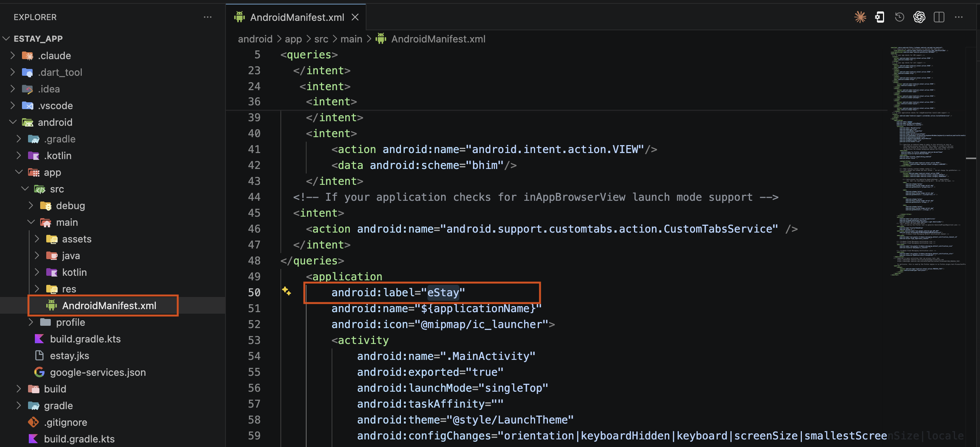Collapse the ESTAY_APP root section

click(6, 38)
